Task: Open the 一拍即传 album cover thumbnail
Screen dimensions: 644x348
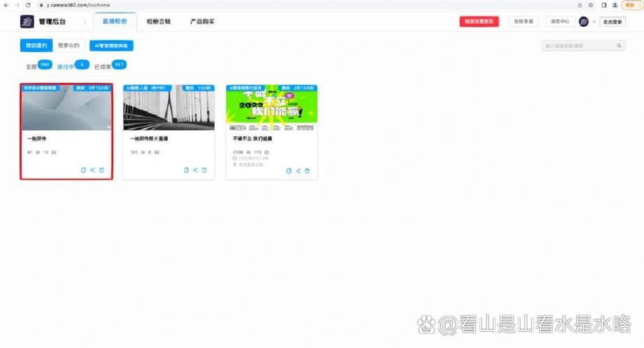Action: coord(66,107)
